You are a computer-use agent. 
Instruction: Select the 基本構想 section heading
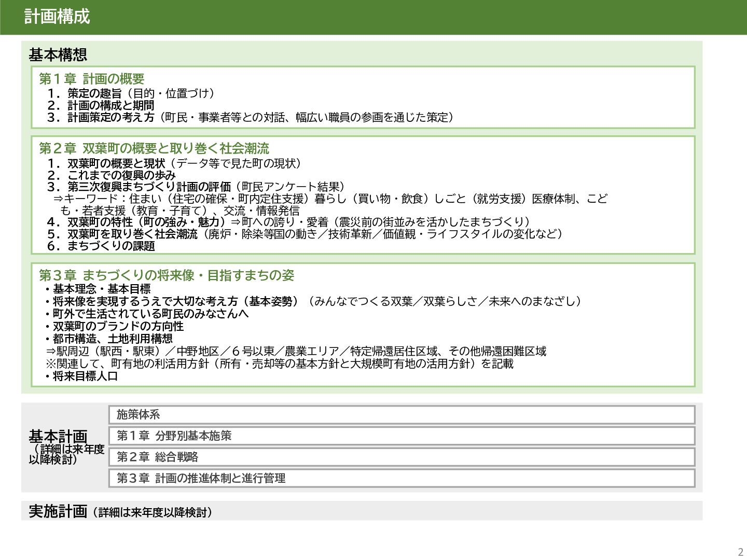58,54
